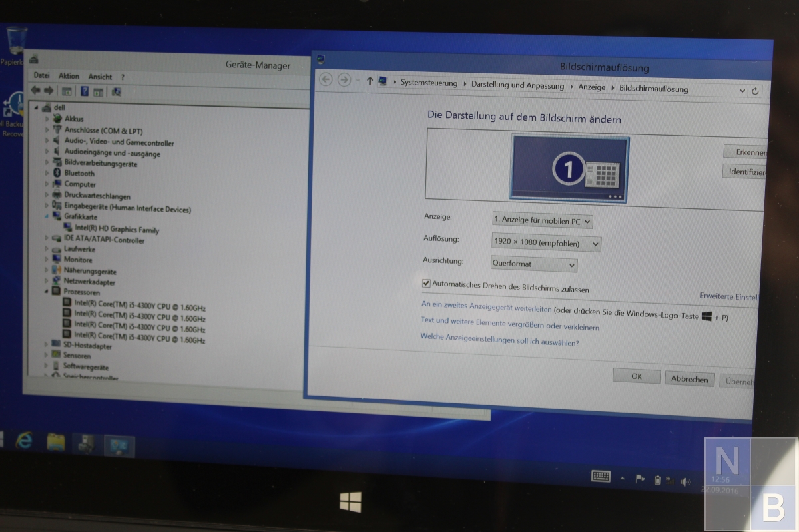Click the Abbrechen button
Image resolution: width=799 pixels, height=532 pixels.
point(689,379)
